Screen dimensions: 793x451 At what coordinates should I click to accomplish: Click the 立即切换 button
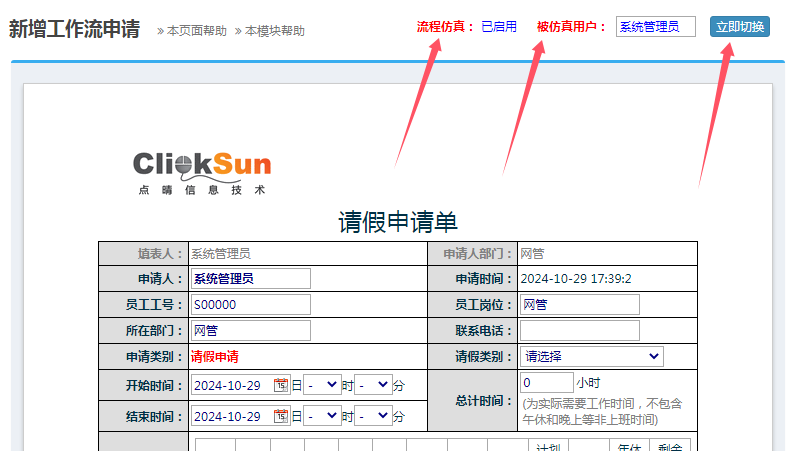click(739, 27)
